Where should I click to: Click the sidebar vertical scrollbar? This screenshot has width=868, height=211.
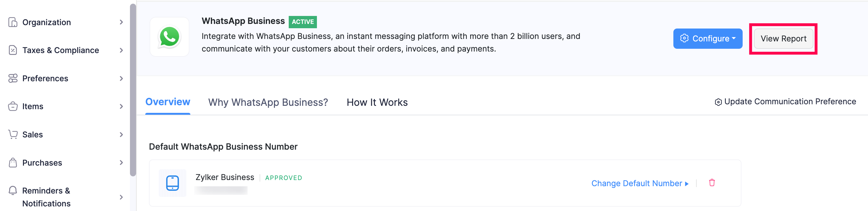pyautogui.click(x=133, y=90)
